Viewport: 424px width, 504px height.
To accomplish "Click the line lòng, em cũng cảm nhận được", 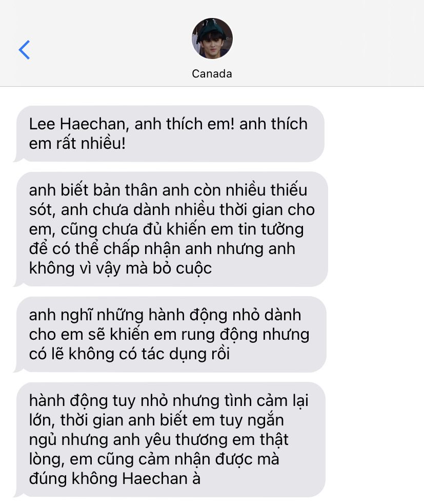I will (x=154, y=459).
